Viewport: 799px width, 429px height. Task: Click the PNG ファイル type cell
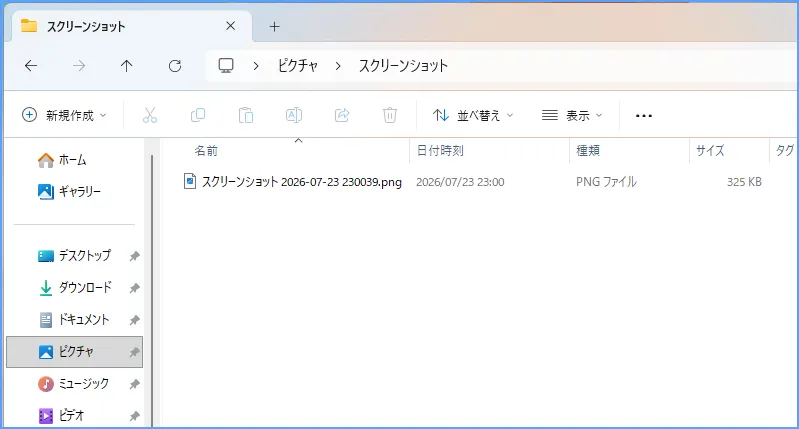click(x=606, y=182)
